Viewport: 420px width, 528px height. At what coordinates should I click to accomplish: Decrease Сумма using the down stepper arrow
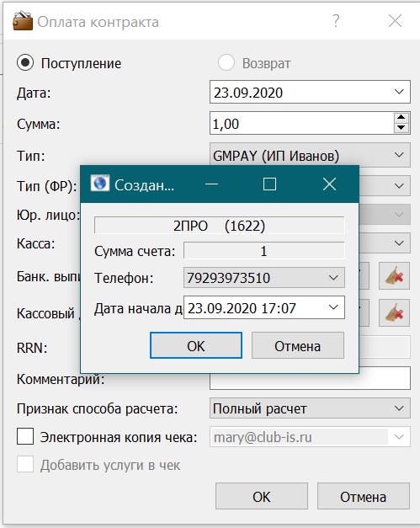401,128
